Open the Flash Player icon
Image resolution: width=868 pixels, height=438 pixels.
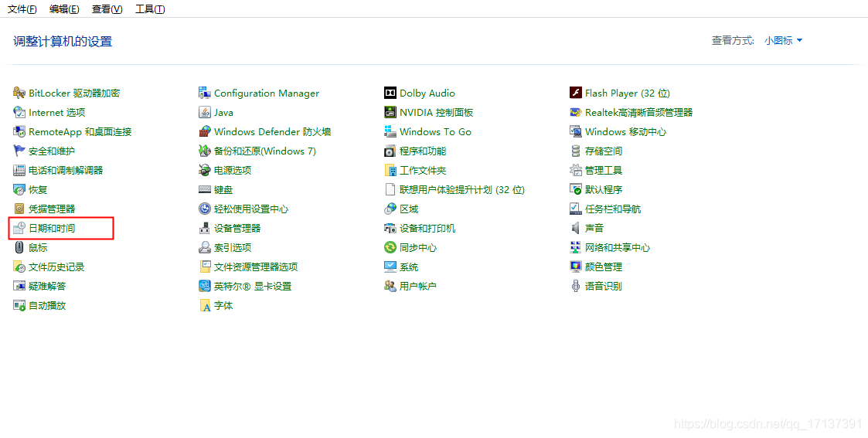click(576, 93)
